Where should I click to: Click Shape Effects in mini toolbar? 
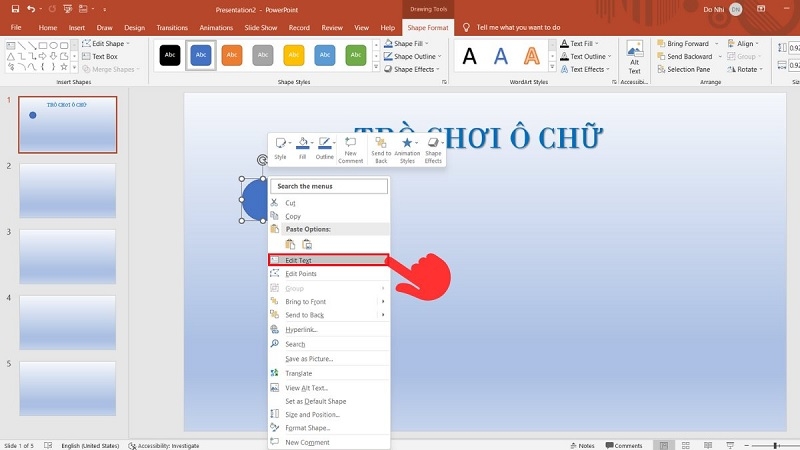[x=433, y=149]
